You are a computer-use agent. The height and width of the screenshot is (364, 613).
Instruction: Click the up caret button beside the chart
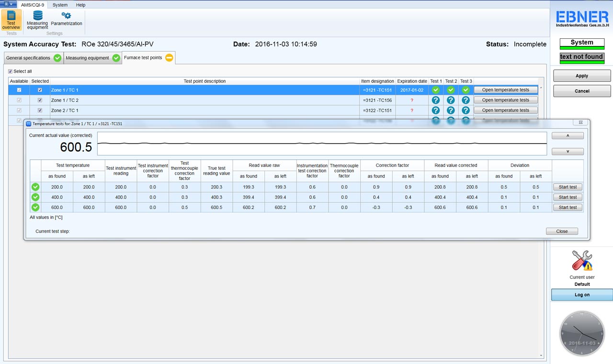(x=568, y=136)
